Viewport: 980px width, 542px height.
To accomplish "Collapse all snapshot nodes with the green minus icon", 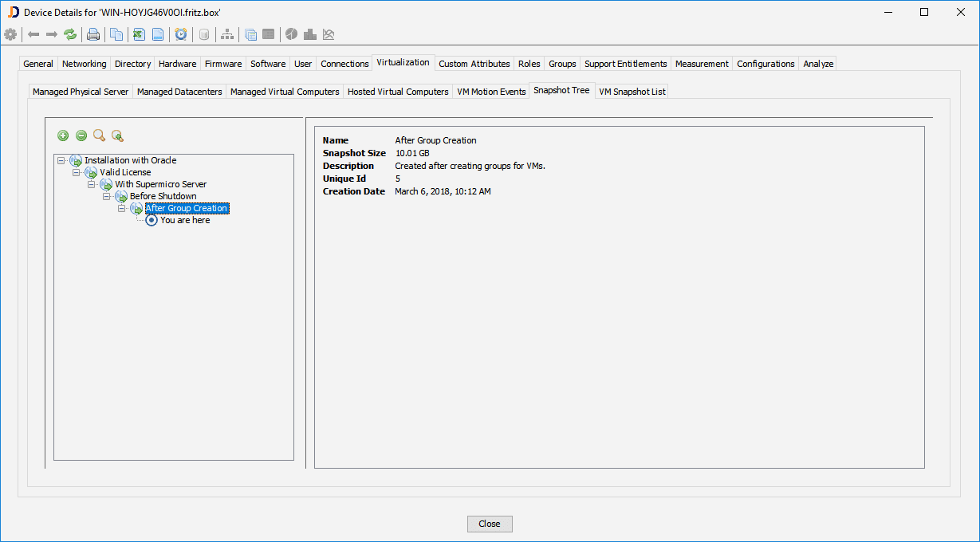I will pyautogui.click(x=81, y=135).
